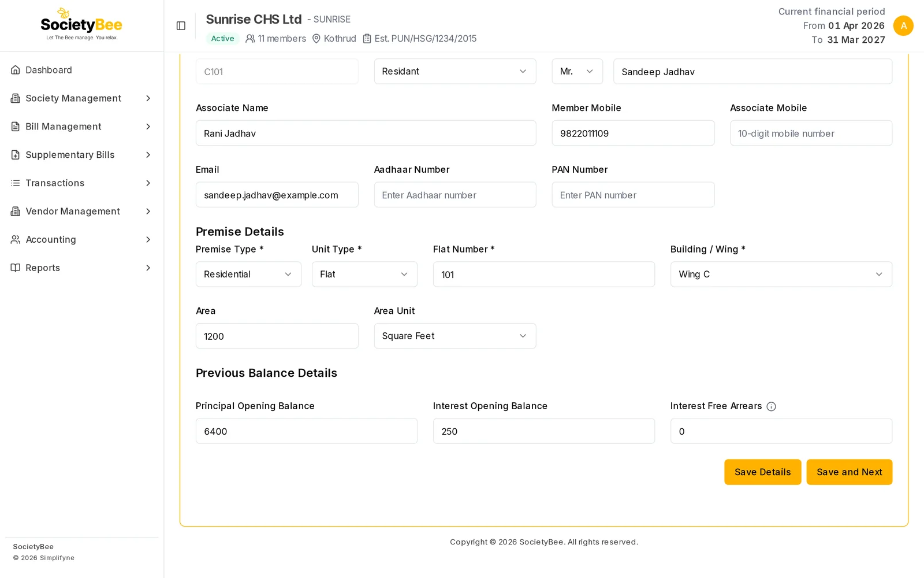Screen dimensions: 924x578
Task: Click the Associate Mobile input field
Action: point(811,133)
